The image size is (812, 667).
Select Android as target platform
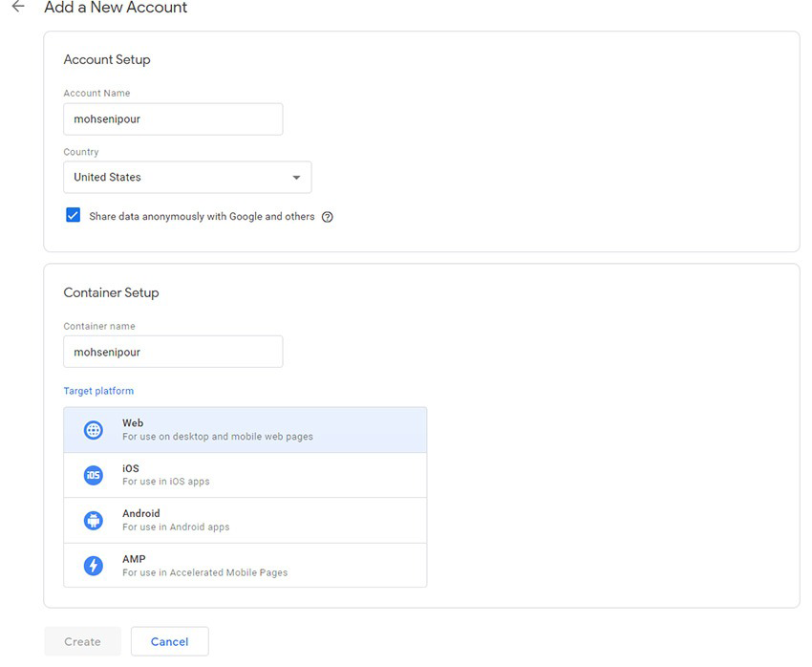[x=245, y=521]
